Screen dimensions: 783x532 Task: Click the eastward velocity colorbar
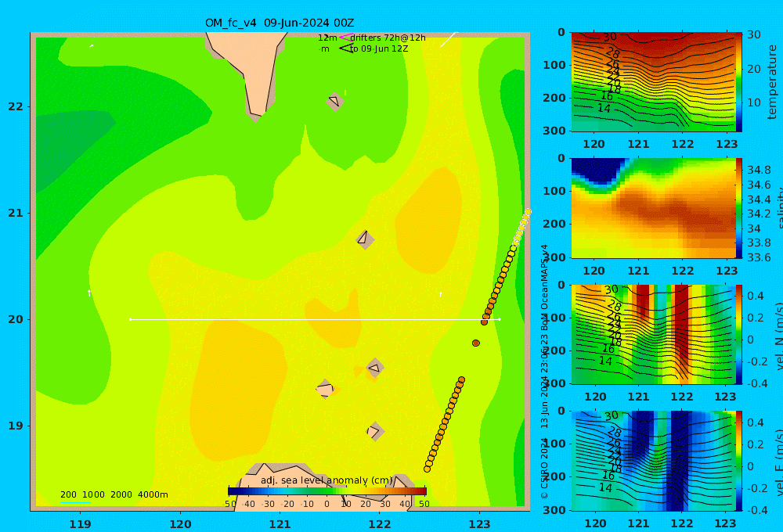tap(739, 461)
